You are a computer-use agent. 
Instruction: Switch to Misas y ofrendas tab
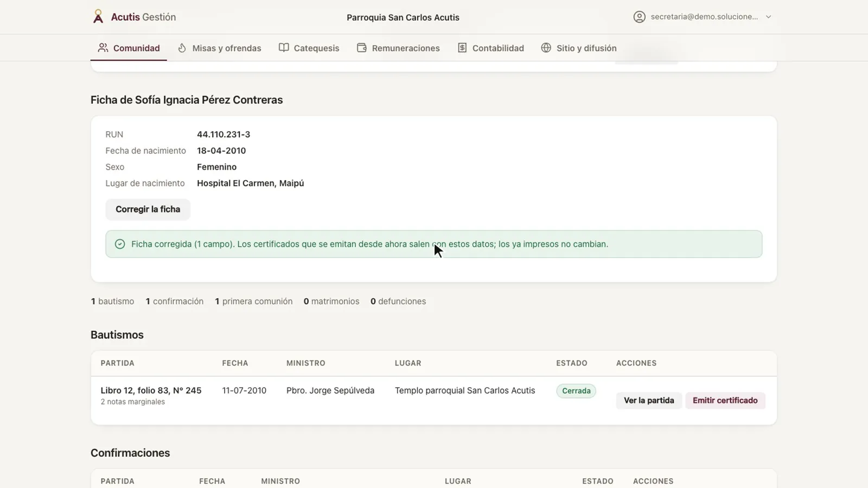(220, 48)
